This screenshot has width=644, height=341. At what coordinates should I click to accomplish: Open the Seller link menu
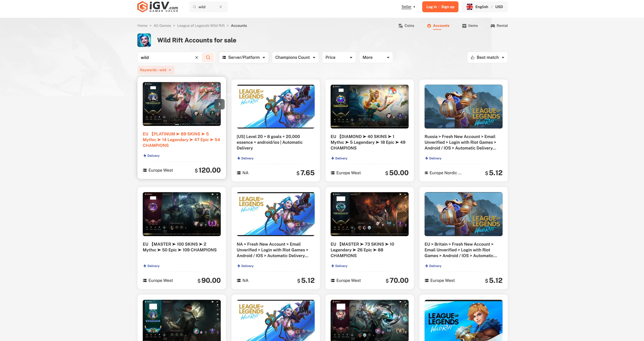coord(408,7)
